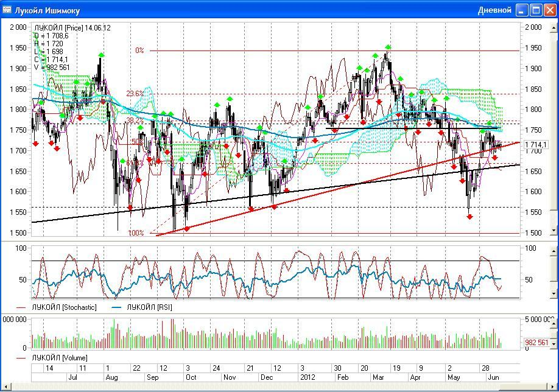559x392 pixels.
Task: Click the ЛУКОЙЛ [Price] 14.06.12 header text
Action: (72, 28)
